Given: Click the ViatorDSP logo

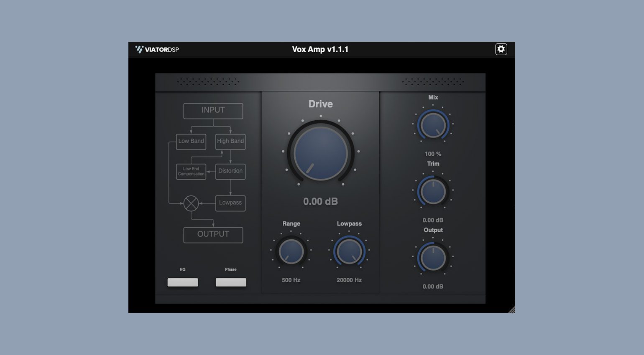Looking at the screenshot, I should tap(157, 49).
